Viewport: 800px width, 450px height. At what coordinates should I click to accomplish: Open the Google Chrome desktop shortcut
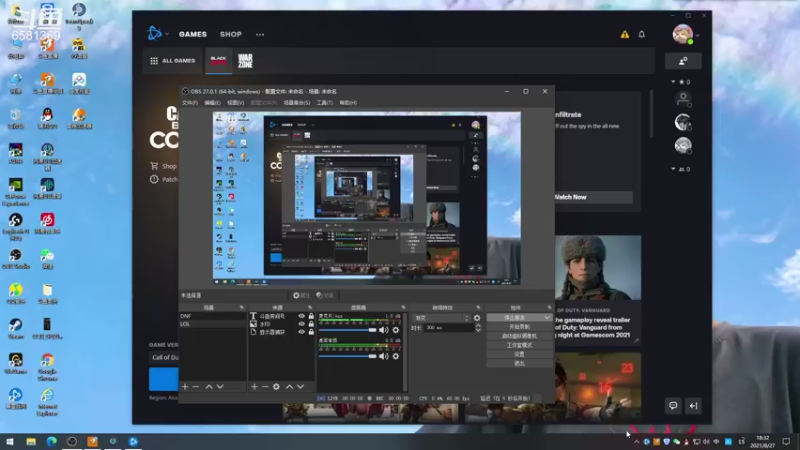tap(47, 366)
